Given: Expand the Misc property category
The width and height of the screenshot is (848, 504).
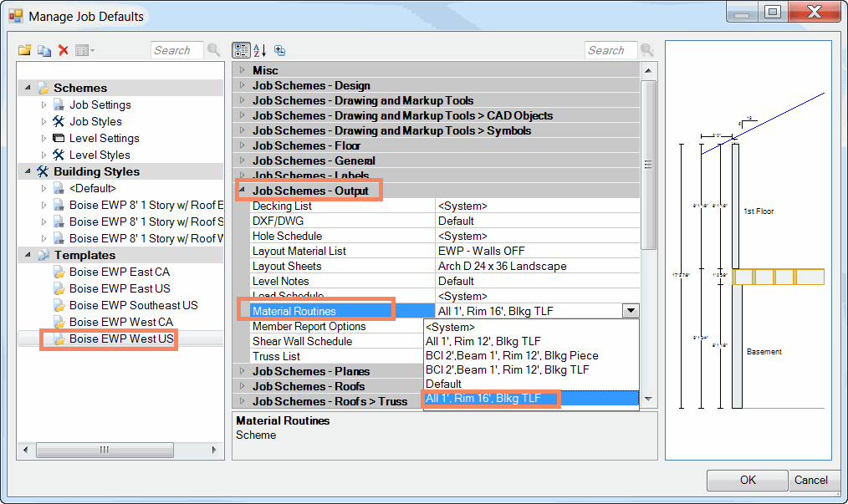Looking at the screenshot, I should pos(242,69).
